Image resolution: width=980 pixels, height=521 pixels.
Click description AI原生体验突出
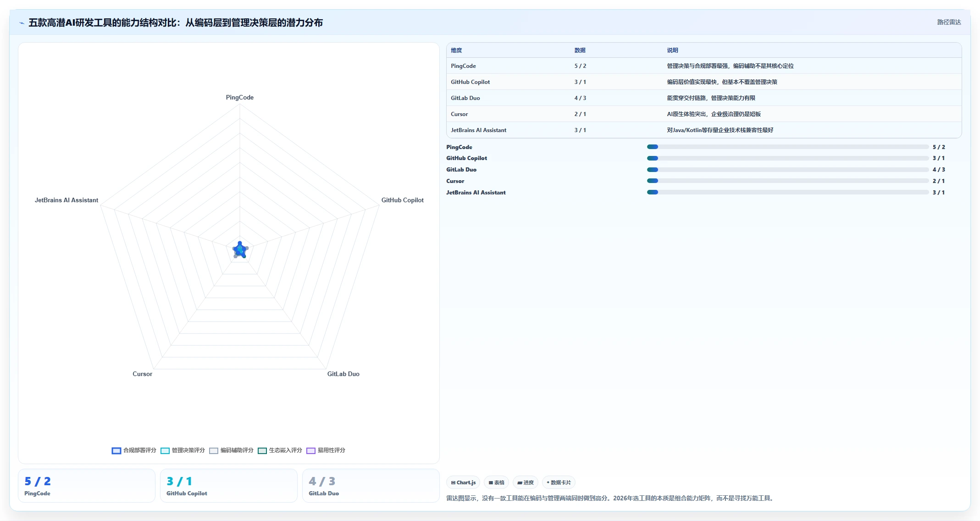(x=714, y=114)
